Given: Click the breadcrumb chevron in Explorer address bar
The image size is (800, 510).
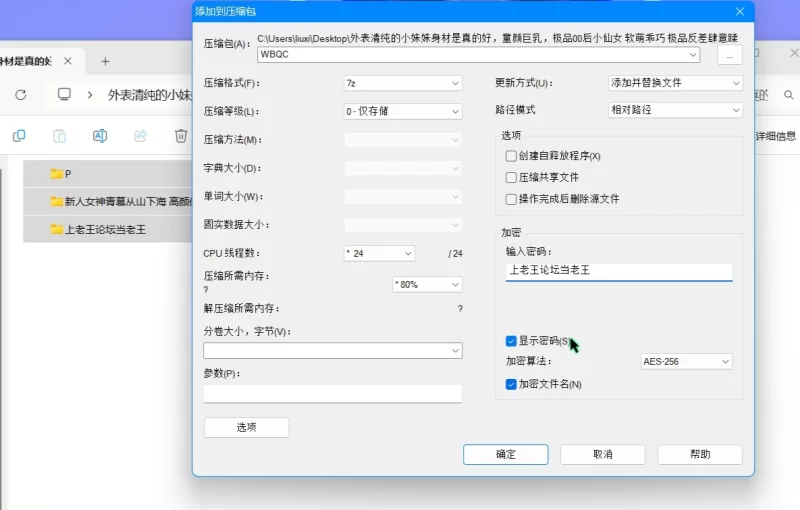Looking at the screenshot, I should (x=90, y=95).
